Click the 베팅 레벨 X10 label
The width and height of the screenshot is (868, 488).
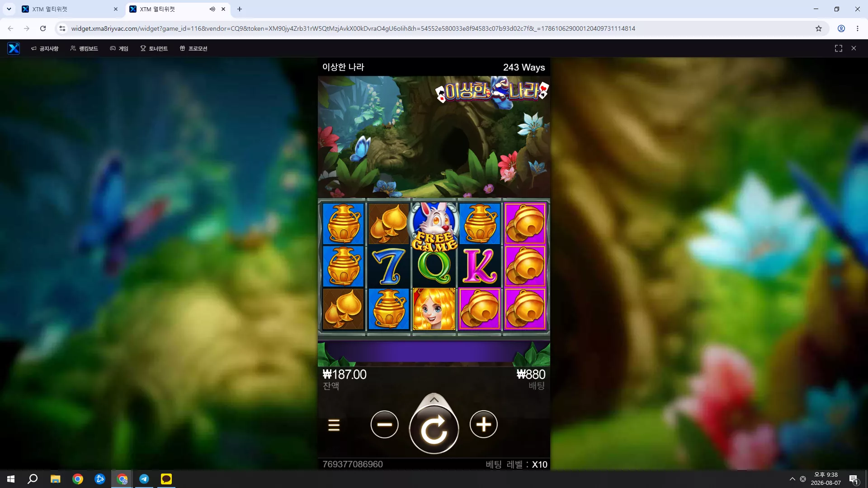click(x=516, y=465)
